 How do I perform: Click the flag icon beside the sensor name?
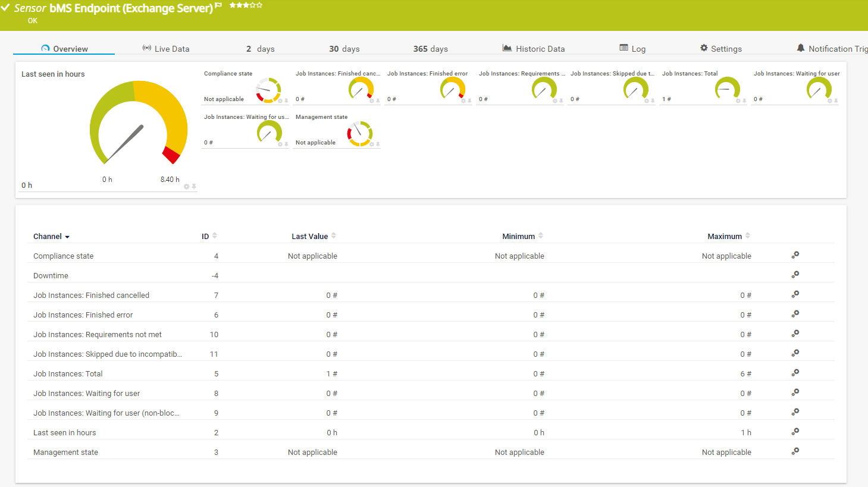[x=218, y=5]
